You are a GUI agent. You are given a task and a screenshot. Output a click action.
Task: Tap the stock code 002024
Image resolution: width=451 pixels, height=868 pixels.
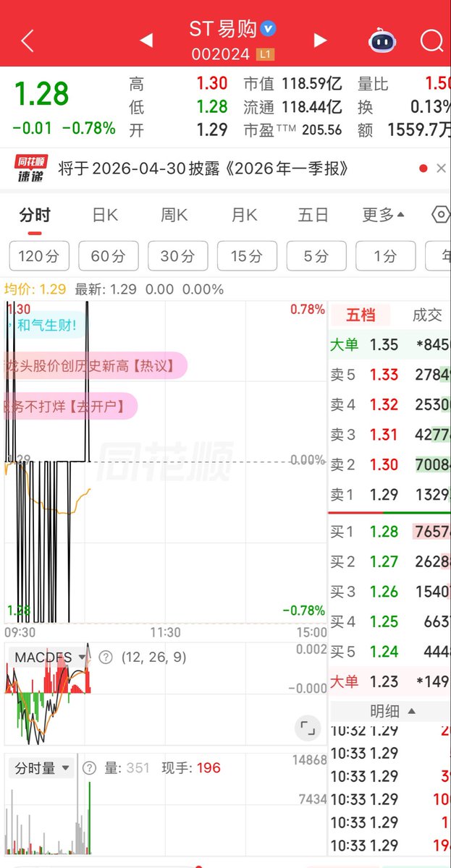[x=221, y=54]
